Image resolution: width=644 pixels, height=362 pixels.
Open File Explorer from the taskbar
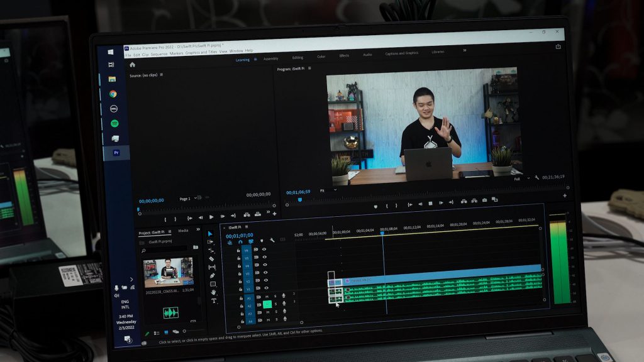click(x=112, y=79)
